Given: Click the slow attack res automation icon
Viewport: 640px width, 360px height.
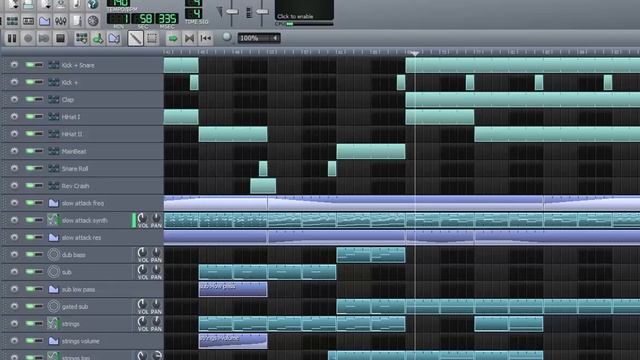Looking at the screenshot, I should [x=53, y=237].
